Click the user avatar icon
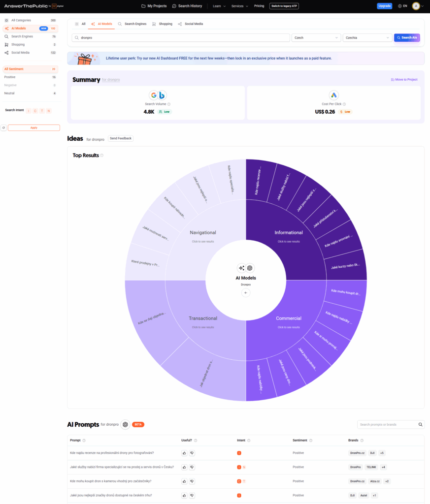430x504 pixels. coord(416,6)
